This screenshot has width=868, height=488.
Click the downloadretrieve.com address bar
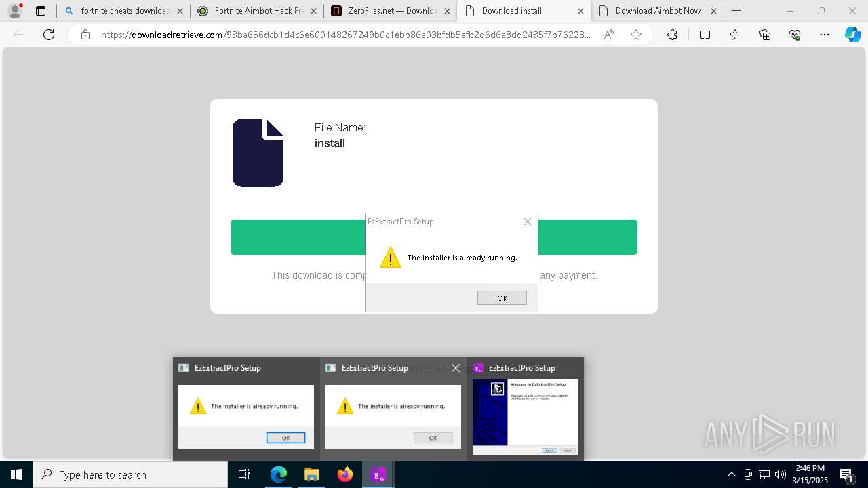pos(346,35)
